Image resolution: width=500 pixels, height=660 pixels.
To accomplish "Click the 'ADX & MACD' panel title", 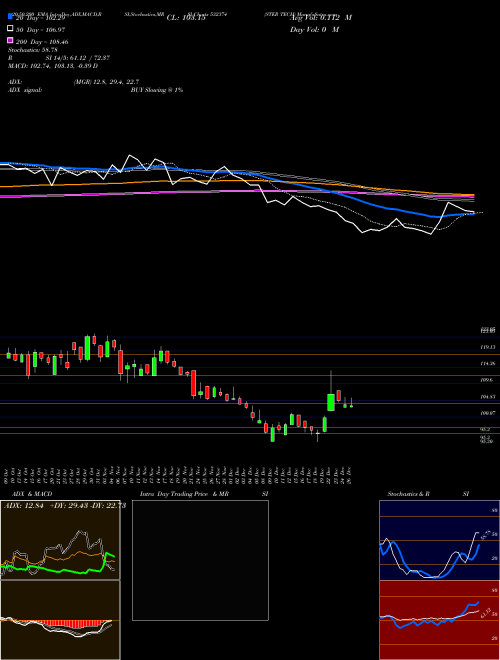I will click(32, 494).
